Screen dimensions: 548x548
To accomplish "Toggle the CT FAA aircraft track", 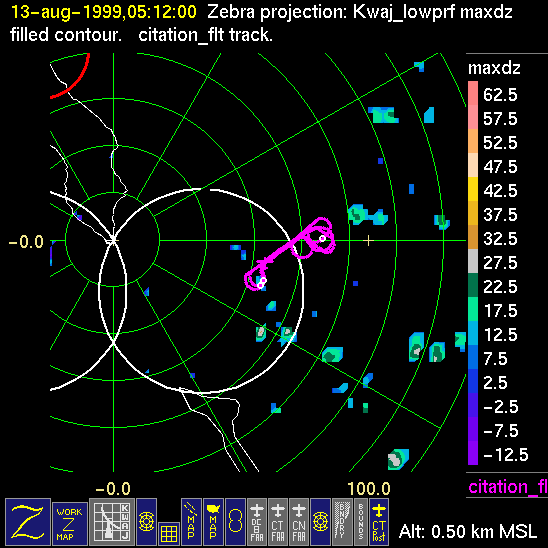I will 278,522.
